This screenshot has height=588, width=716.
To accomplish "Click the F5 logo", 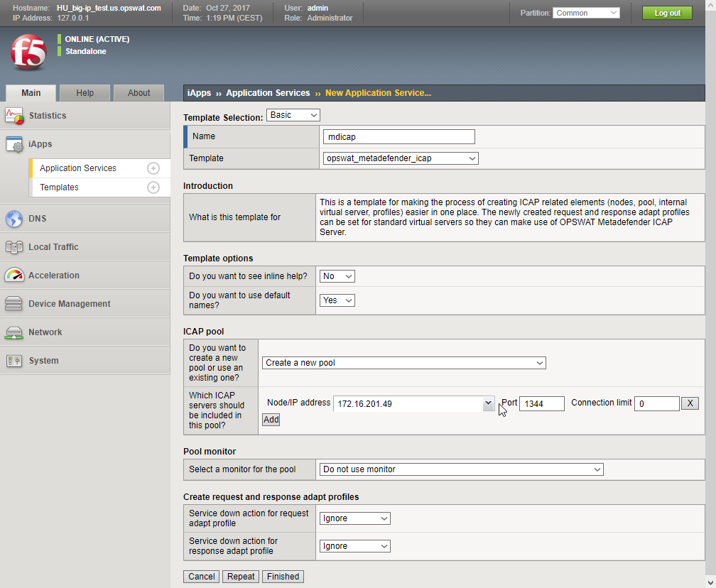I will click(28, 53).
